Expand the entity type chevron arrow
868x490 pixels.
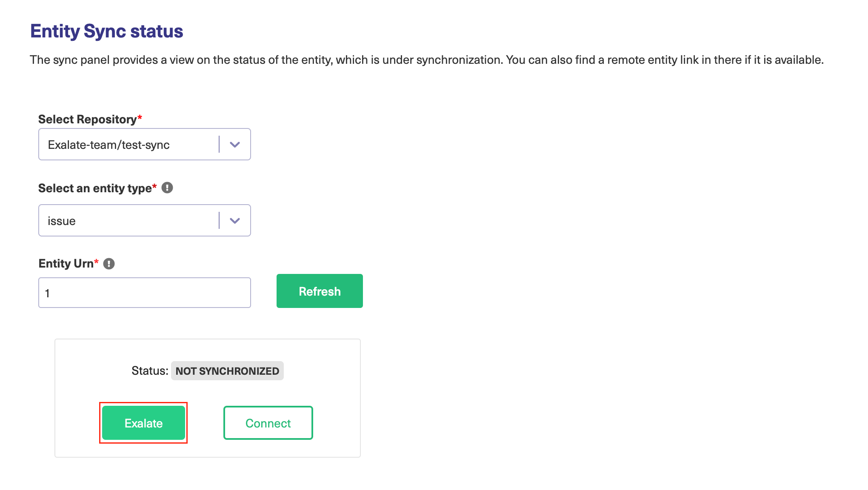(x=235, y=221)
